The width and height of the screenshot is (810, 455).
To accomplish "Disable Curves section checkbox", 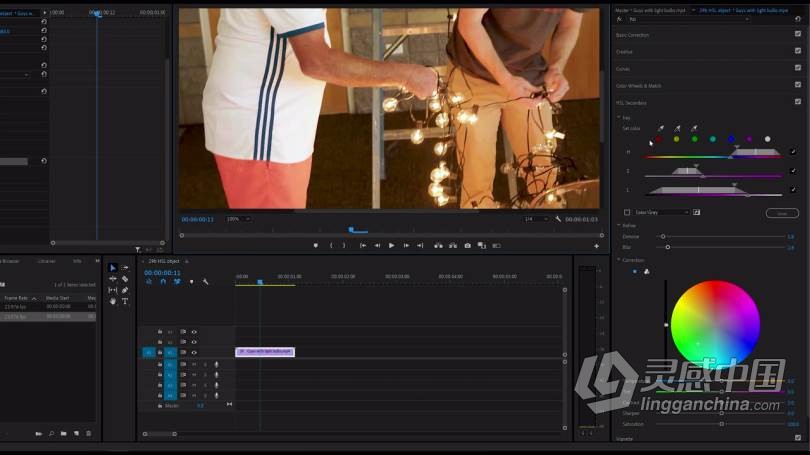I will coord(798,68).
